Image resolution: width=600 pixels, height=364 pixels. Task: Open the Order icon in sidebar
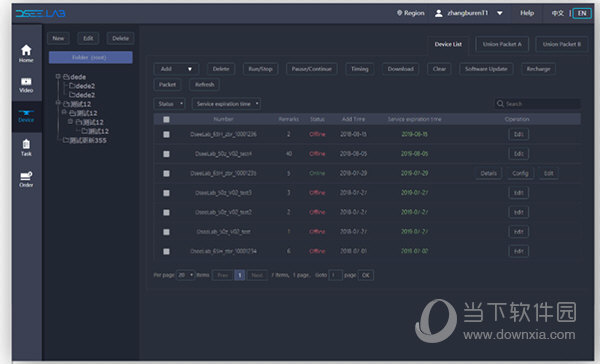coord(26,176)
